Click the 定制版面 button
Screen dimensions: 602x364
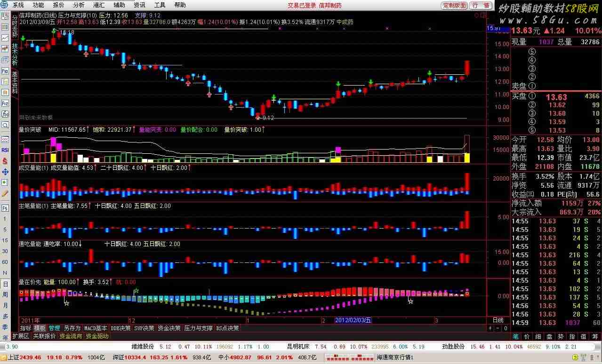455,5
